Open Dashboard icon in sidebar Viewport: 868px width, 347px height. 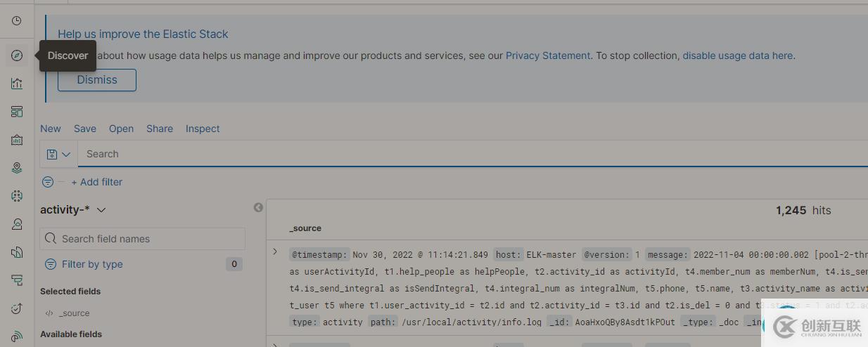click(x=17, y=112)
